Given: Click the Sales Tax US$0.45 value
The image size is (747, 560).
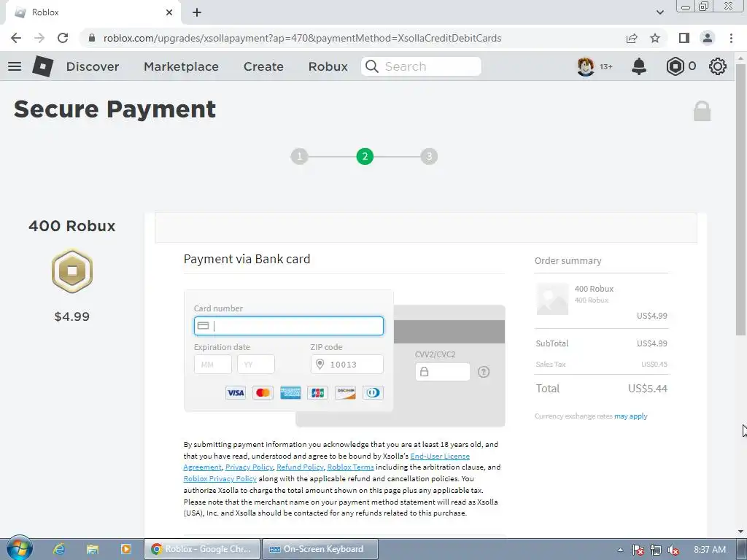Looking at the screenshot, I should 654,365.
